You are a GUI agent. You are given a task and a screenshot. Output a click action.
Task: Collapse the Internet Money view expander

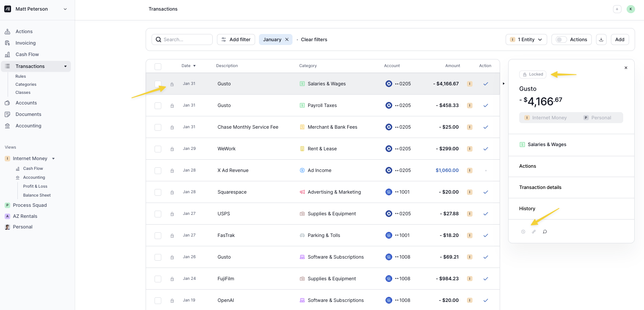point(53,159)
